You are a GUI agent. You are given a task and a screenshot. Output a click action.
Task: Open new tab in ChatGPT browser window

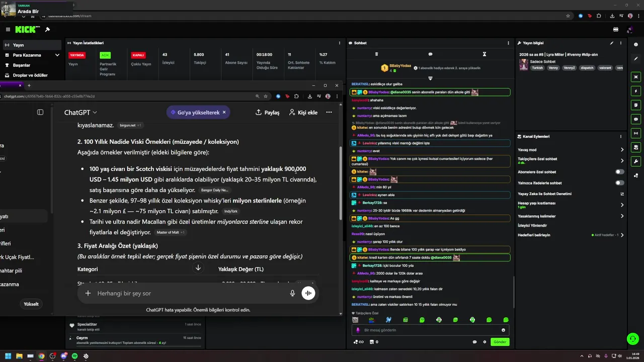coord(29,85)
